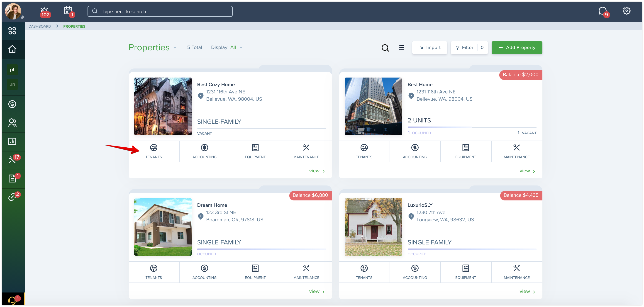Viewport: 644px width, 307px height.
Task: Click the Balance $4,435 badge
Action: pyautogui.click(x=521, y=195)
